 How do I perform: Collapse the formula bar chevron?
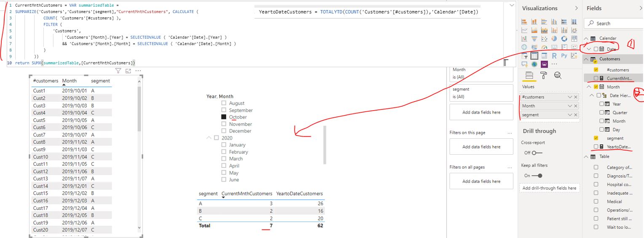(512, 5)
